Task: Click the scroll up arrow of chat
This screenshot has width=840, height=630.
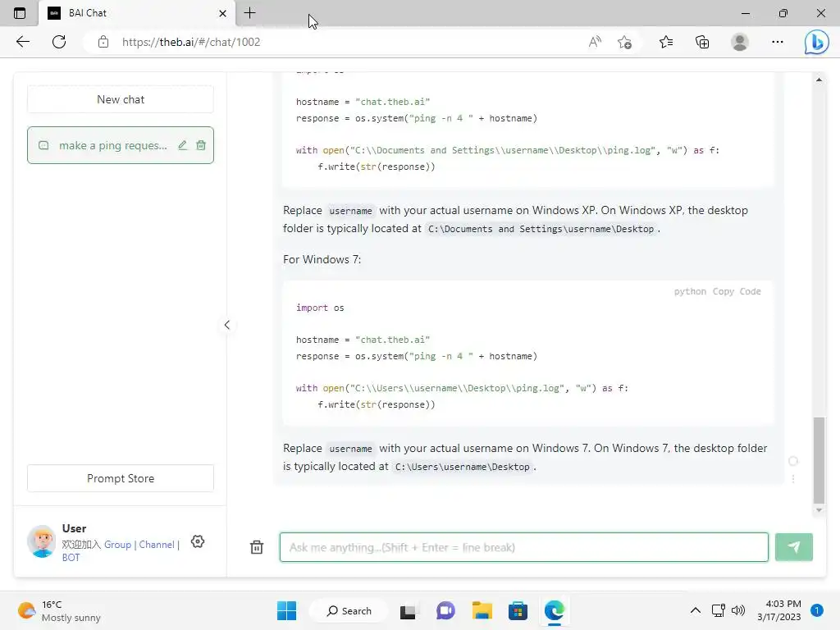Action: coord(819,80)
